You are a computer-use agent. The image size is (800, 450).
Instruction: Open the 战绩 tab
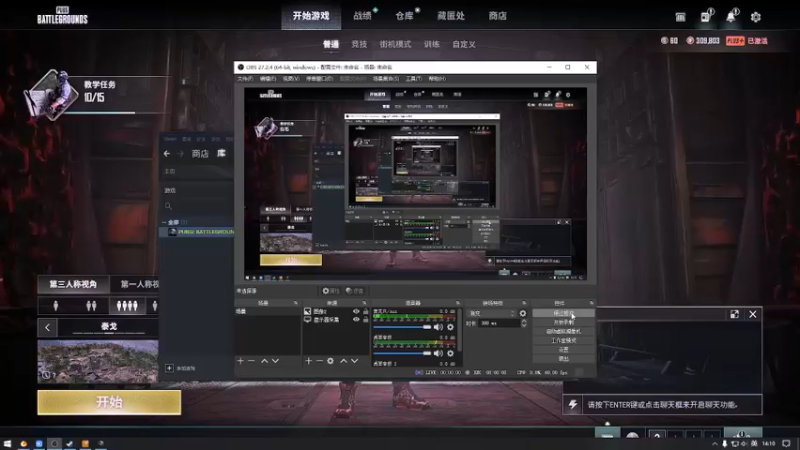(x=362, y=16)
